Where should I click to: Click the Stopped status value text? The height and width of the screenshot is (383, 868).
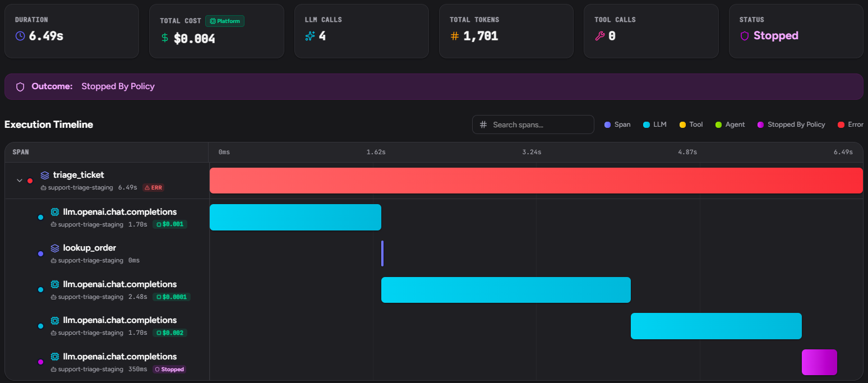coord(776,36)
